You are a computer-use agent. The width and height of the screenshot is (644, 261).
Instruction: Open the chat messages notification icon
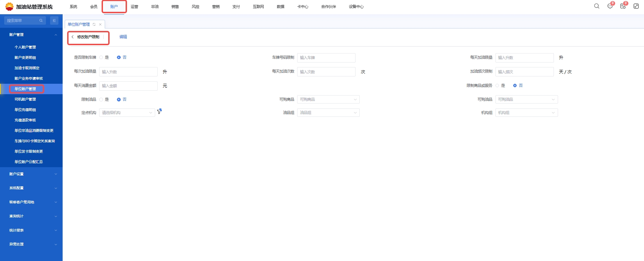pyautogui.click(x=610, y=6)
